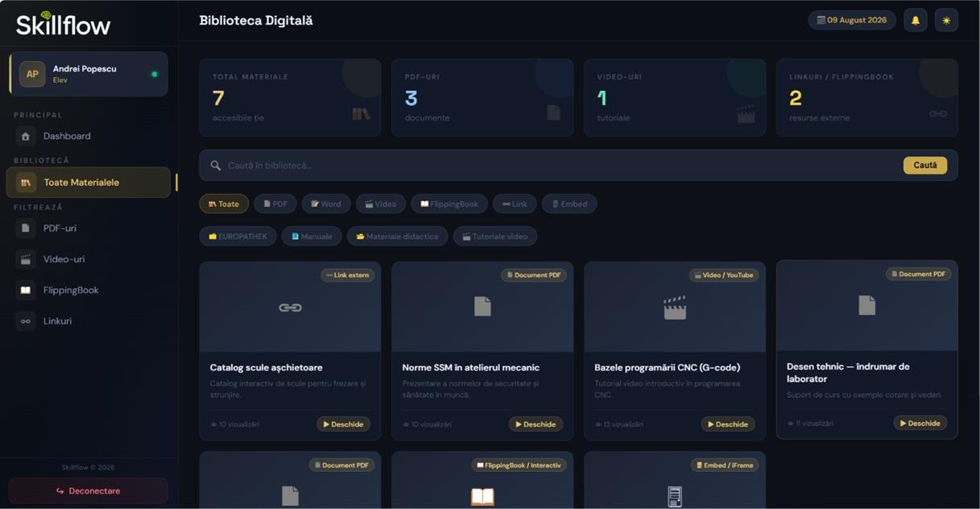Click document icon on Desen tehnic thumbnail
The height and width of the screenshot is (509, 980).
coord(866,305)
